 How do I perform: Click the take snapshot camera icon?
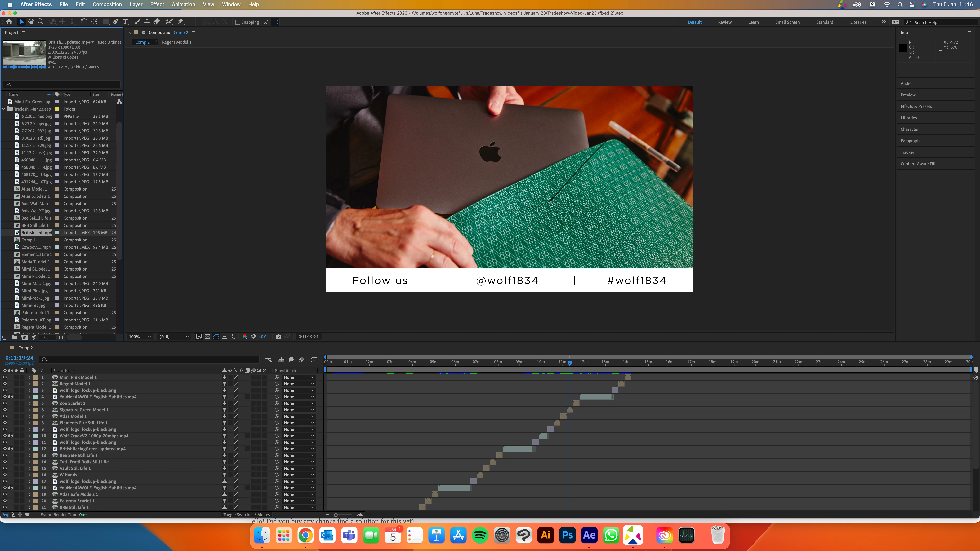pos(278,337)
